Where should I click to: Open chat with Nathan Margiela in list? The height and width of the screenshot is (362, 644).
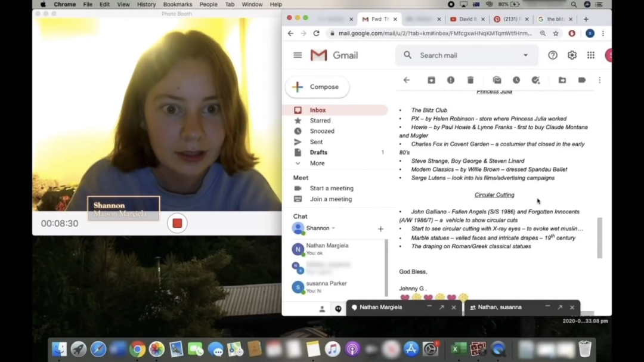[x=337, y=249]
